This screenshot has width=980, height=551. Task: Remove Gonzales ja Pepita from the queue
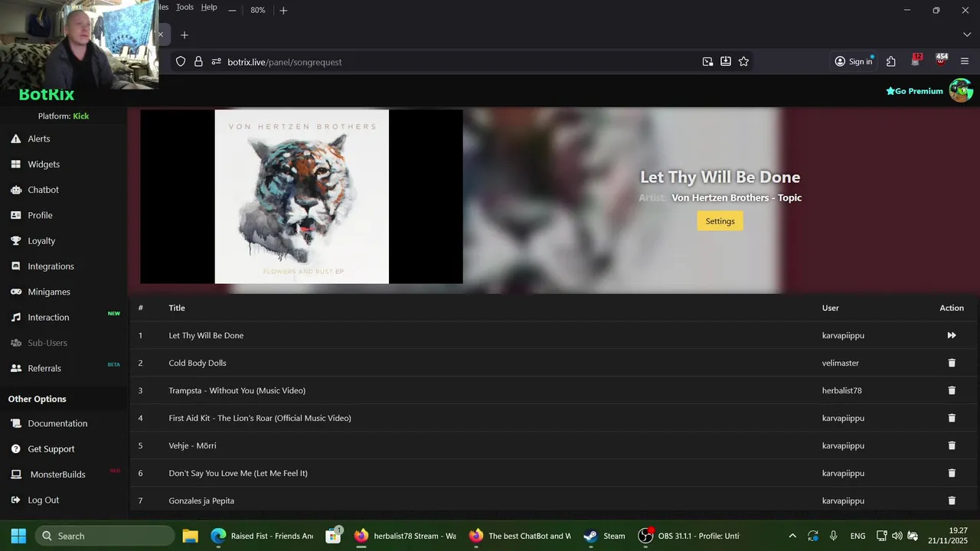(x=952, y=500)
